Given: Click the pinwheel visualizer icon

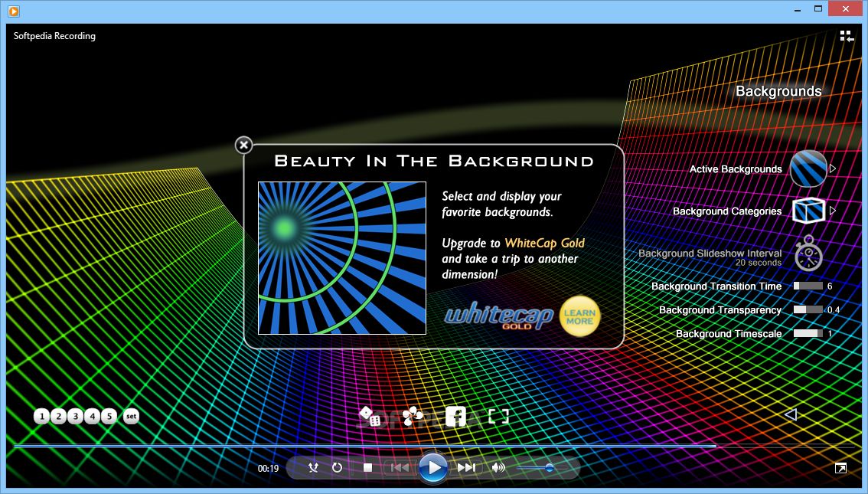Looking at the screenshot, I should pos(413,416).
